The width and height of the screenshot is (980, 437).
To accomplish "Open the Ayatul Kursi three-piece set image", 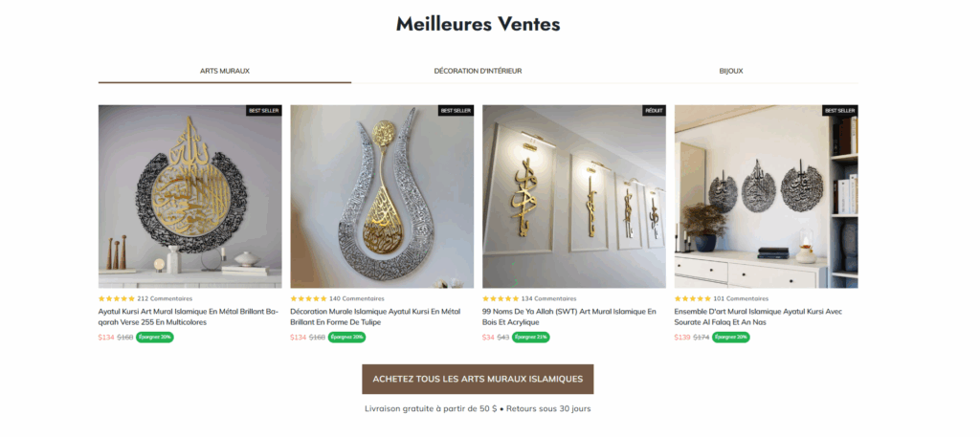I will [767, 196].
